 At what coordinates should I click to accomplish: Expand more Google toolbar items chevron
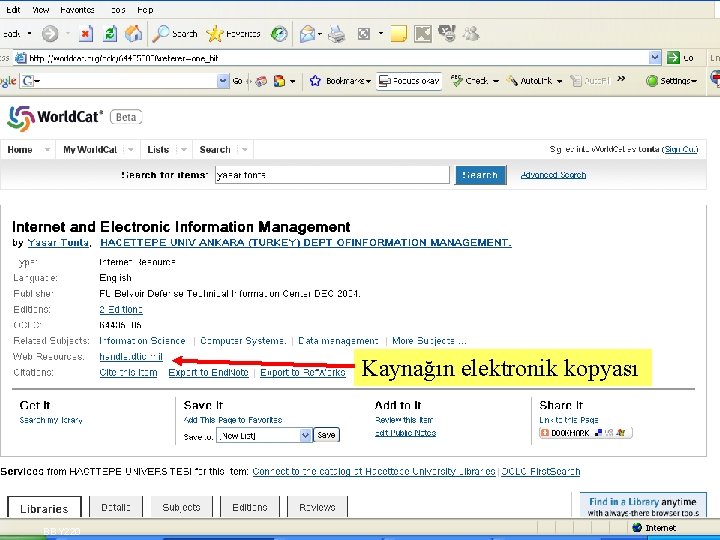click(x=621, y=79)
